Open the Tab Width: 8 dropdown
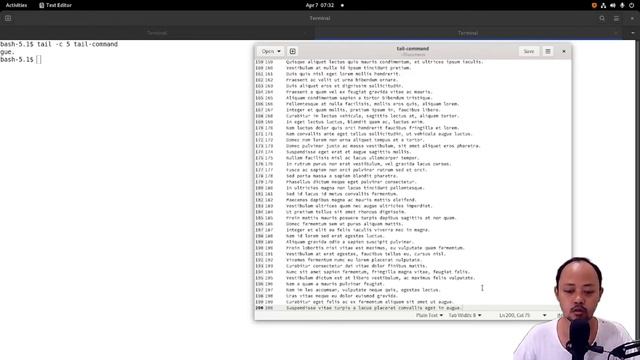The height and width of the screenshot is (360, 640). [465, 315]
